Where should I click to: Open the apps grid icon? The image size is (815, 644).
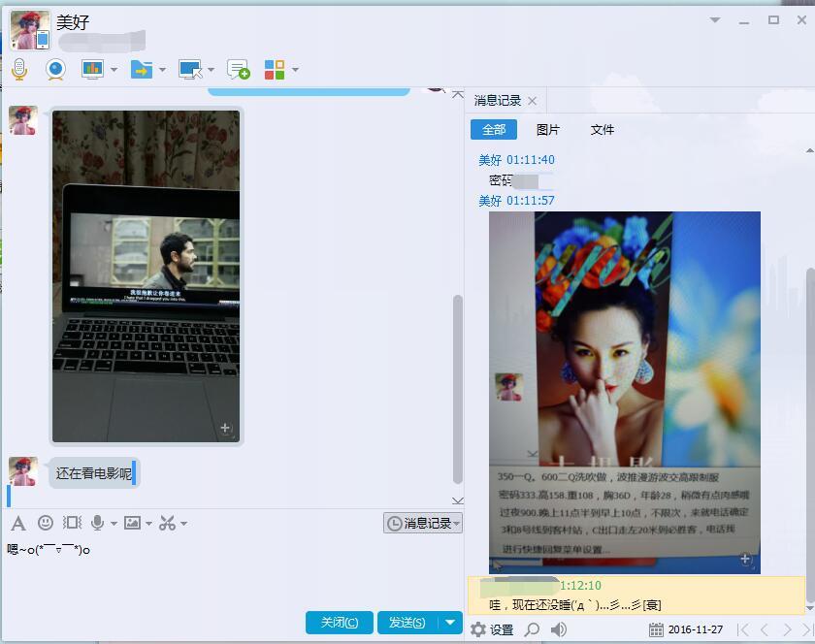click(x=275, y=69)
